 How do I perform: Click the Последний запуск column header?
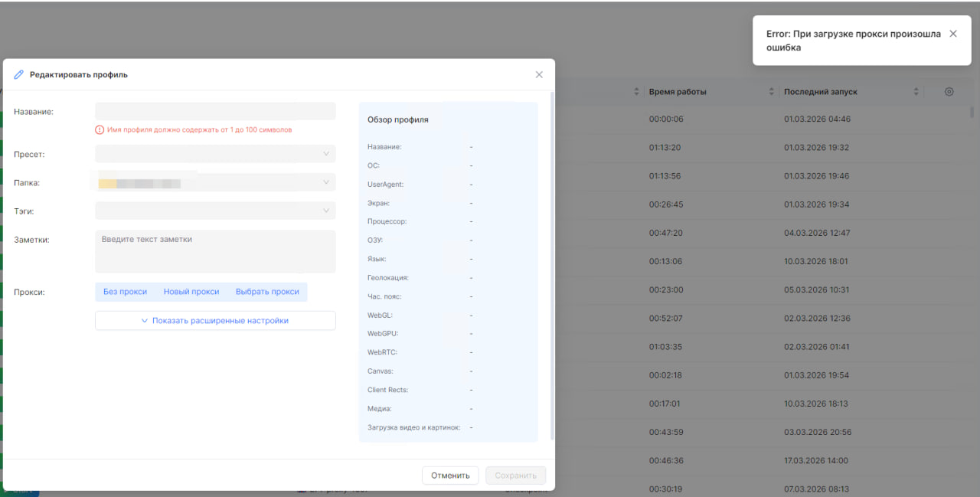click(x=821, y=92)
